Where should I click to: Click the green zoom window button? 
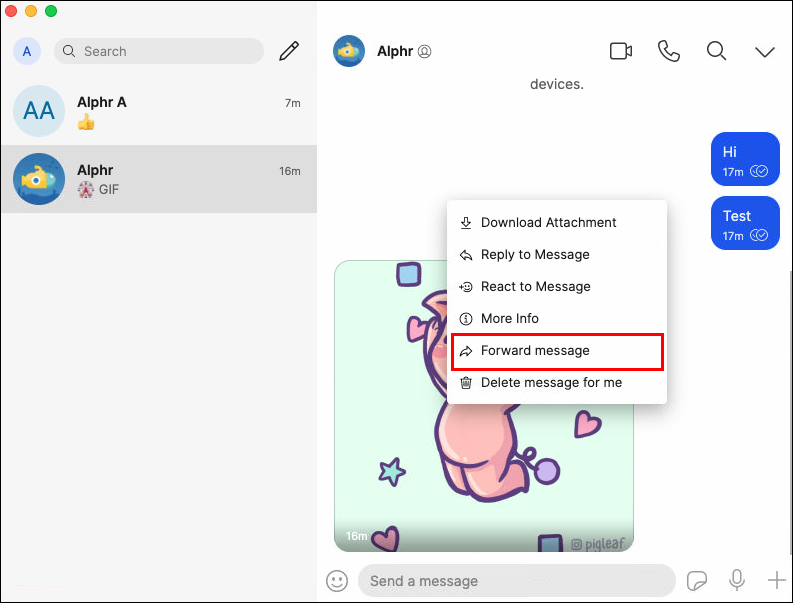[51, 11]
